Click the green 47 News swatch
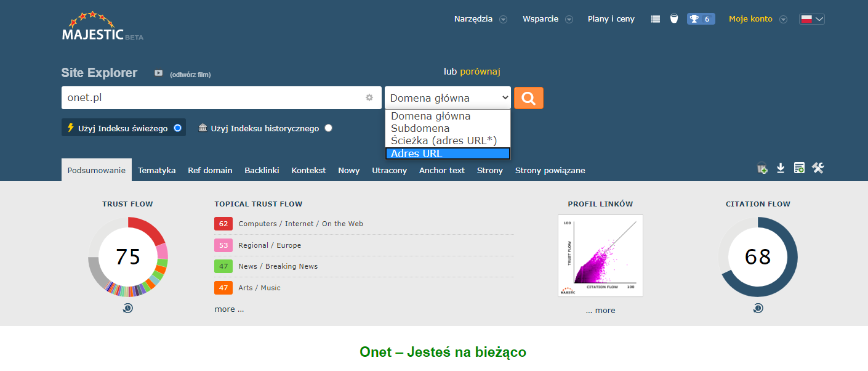The width and height of the screenshot is (868, 371). pos(223,266)
